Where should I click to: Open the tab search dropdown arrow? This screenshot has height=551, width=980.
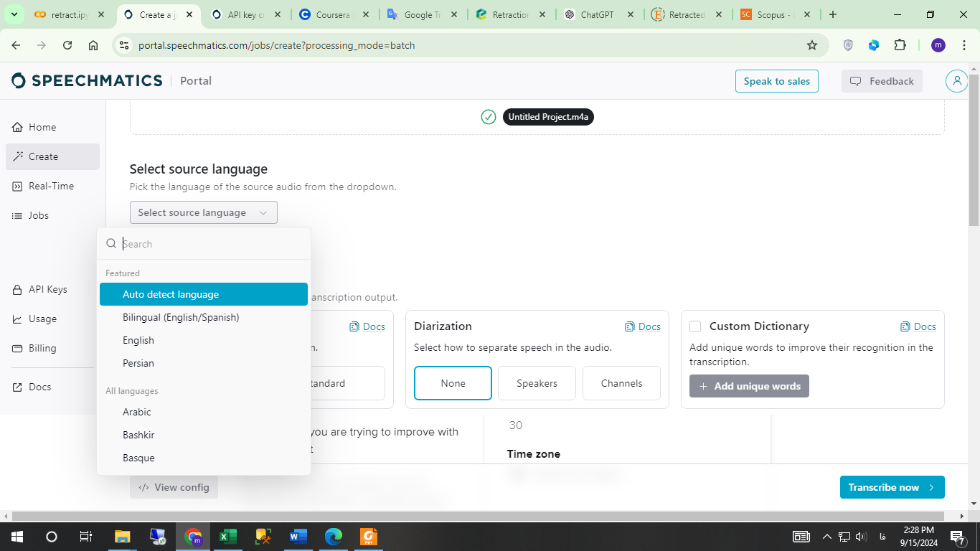pyautogui.click(x=14, y=14)
